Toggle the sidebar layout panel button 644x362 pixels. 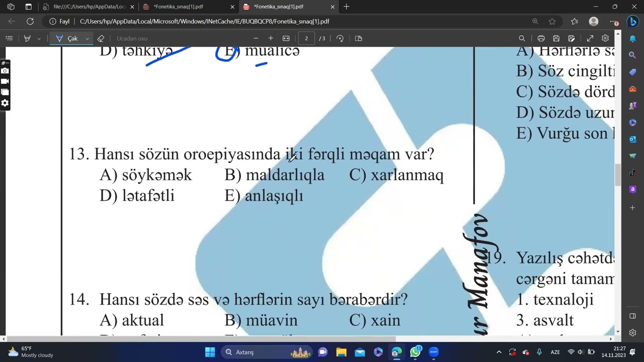(632, 316)
